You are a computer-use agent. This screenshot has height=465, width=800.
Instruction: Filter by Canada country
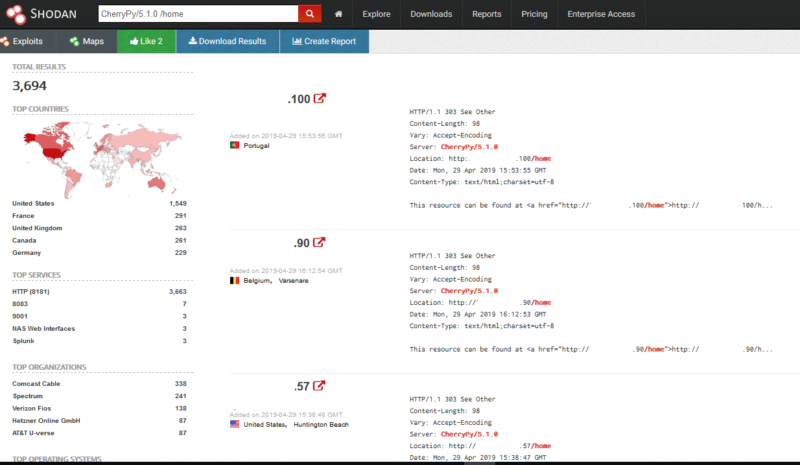click(x=24, y=240)
